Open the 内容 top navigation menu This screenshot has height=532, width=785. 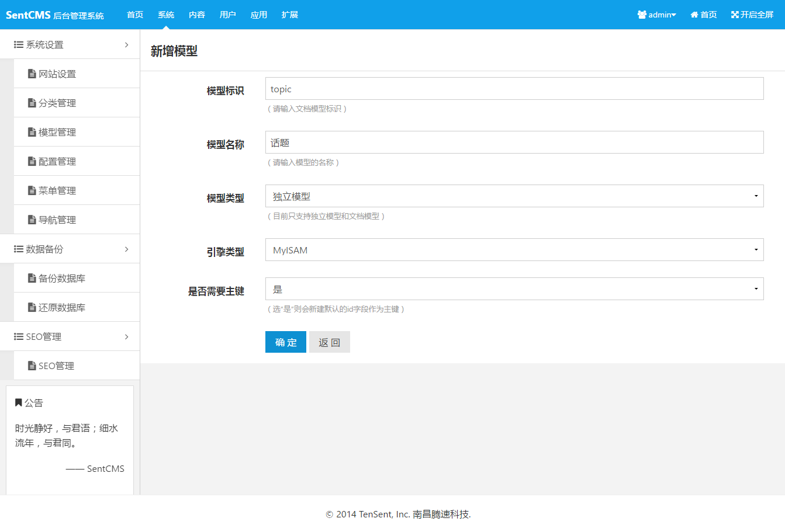[197, 15]
